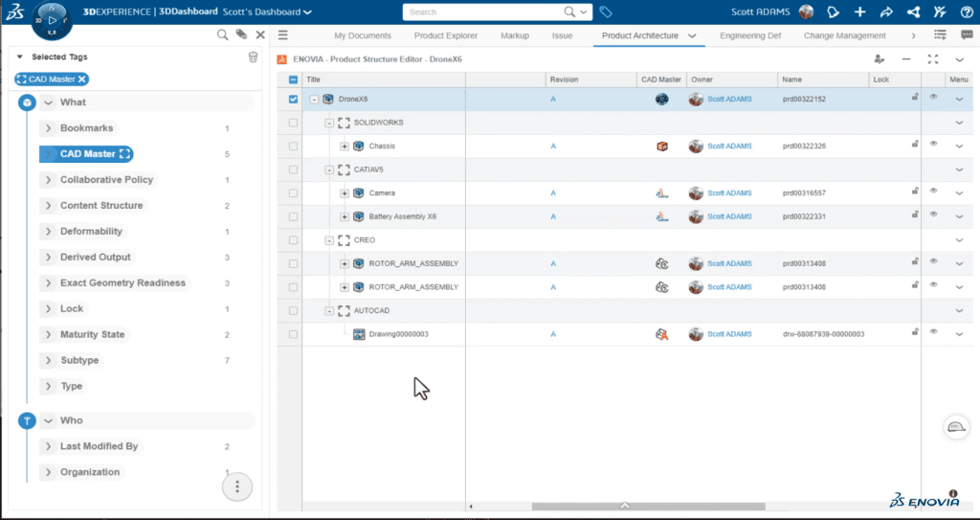This screenshot has height=520, width=980.
Task: Clear selected tags with trash icon
Action: tap(253, 57)
